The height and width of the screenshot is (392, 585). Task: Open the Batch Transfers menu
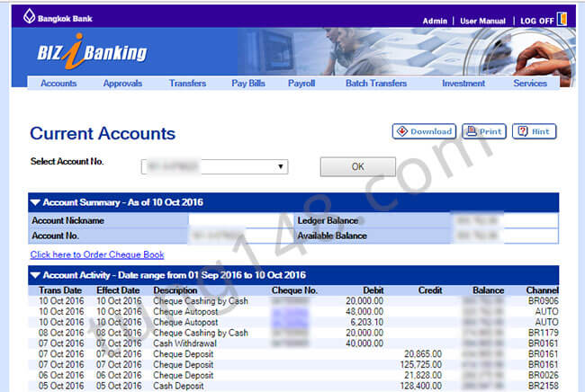coord(375,84)
